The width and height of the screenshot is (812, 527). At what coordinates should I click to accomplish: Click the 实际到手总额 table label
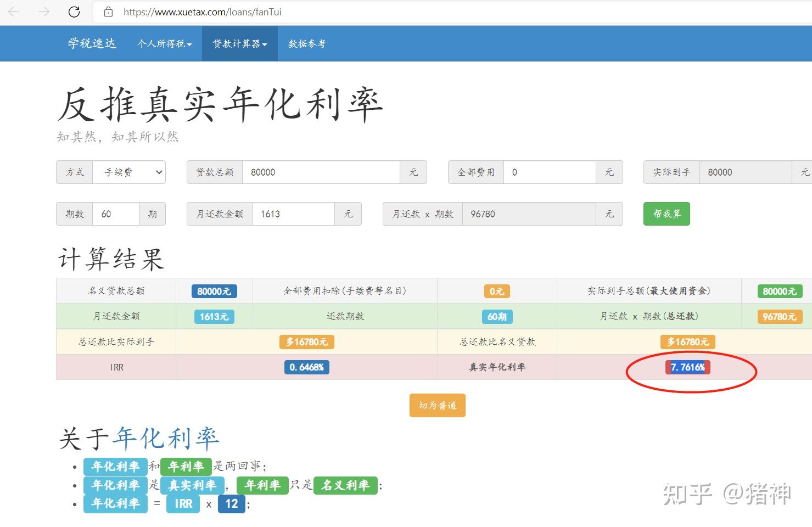point(649,291)
